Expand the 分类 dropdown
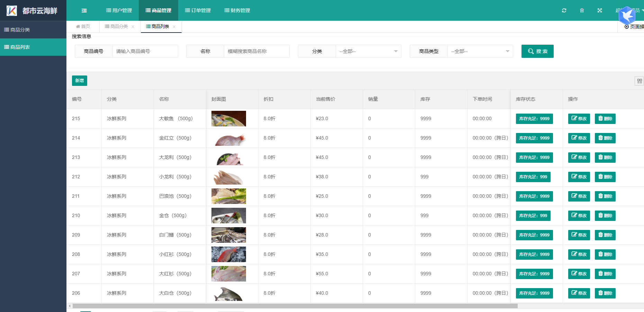Image resolution: width=644 pixels, height=312 pixels. [x=368, y=51]
